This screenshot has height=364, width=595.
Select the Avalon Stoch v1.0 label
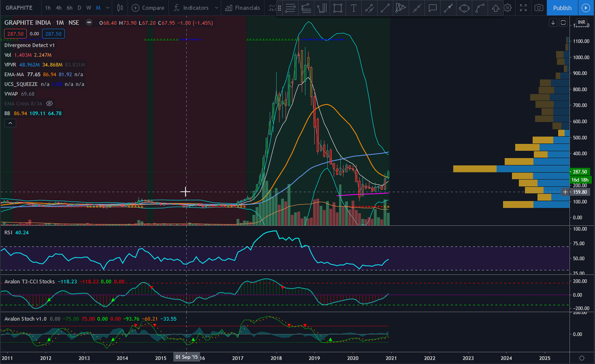coord(25,318)
